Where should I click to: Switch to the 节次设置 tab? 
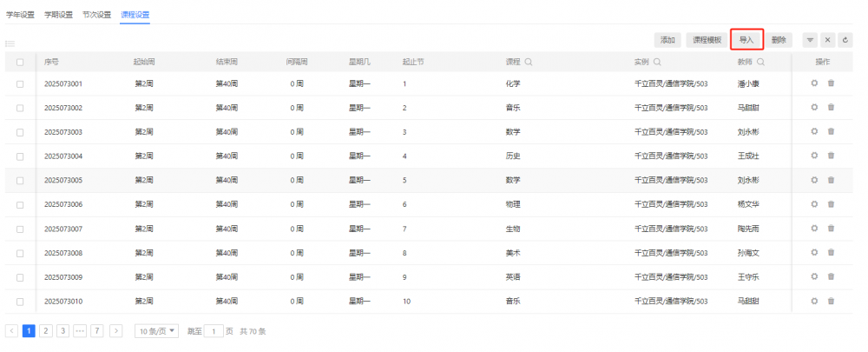click(96, 15)
